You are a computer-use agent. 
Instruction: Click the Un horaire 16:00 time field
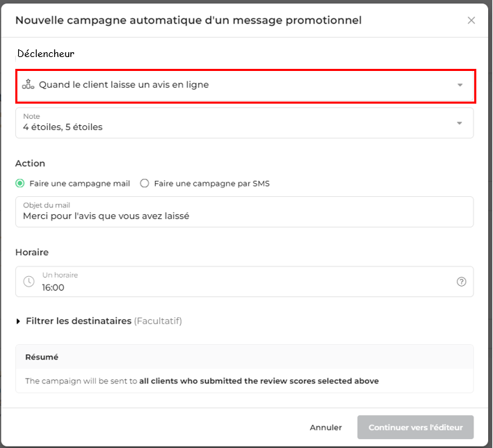244,282
